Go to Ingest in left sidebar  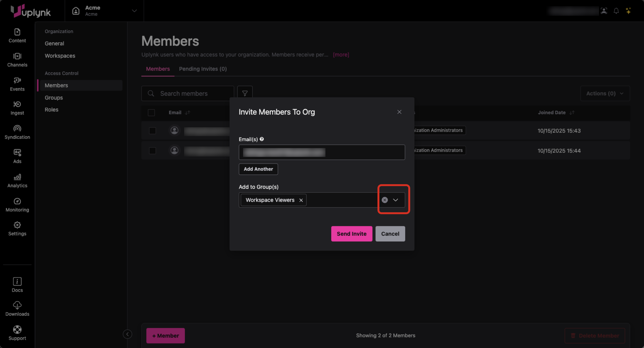[x=17, y=108]
